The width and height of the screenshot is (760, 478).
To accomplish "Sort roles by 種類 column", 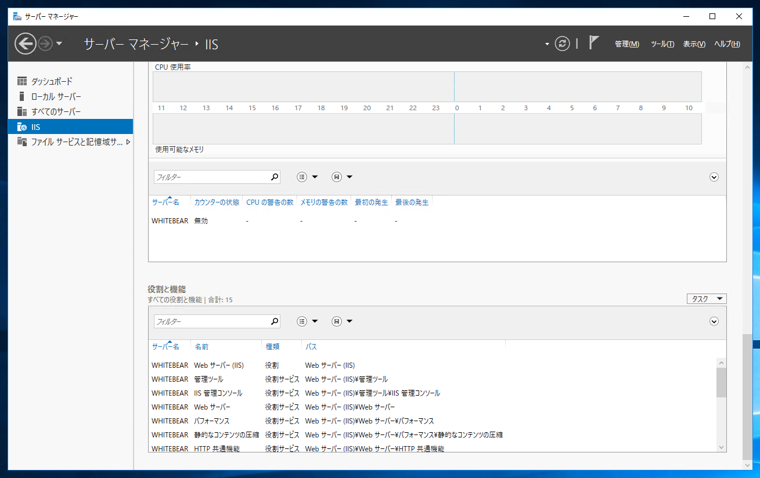I will pyautogui.click(x=272, y=347).
